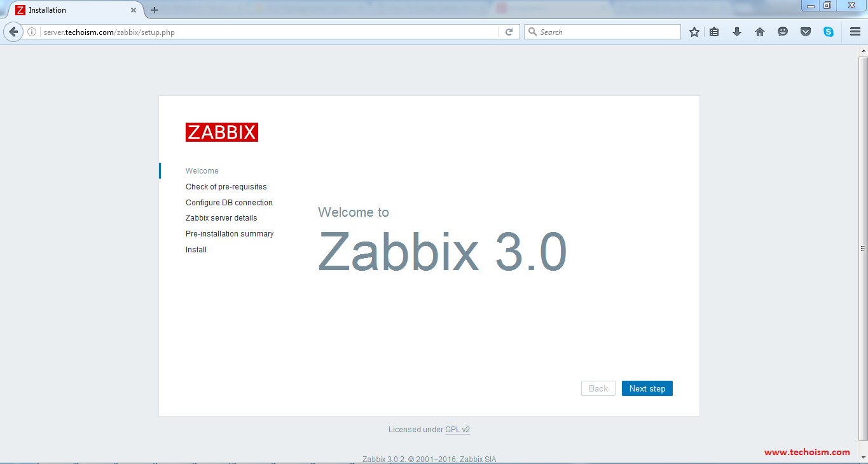Viewport: 868px width, 464px height.
Task: Click 'Licensed under' footer text
Action: (x=416, y=430)
